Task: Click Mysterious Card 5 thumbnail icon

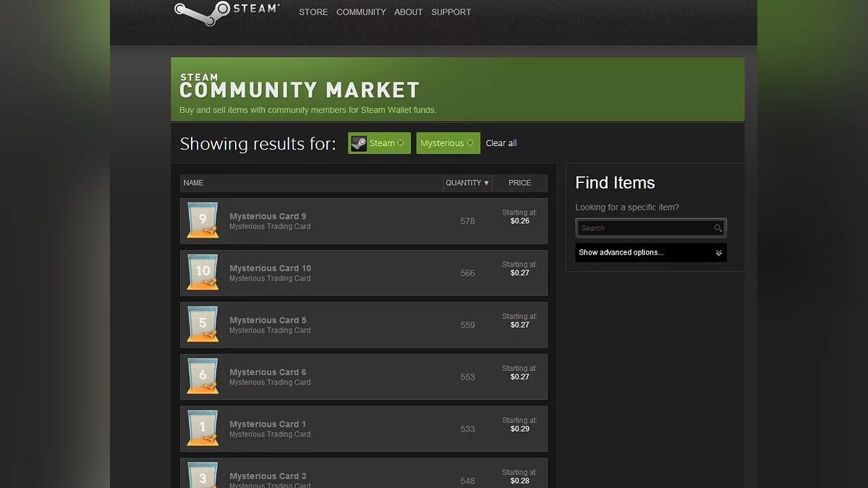Action: click(x=203, y=325)
